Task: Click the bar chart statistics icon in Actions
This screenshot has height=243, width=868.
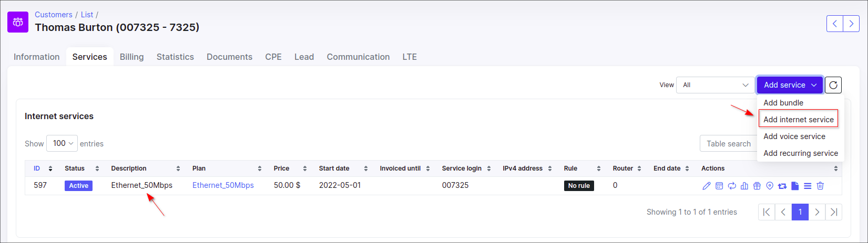Action: tap(744, 186)
